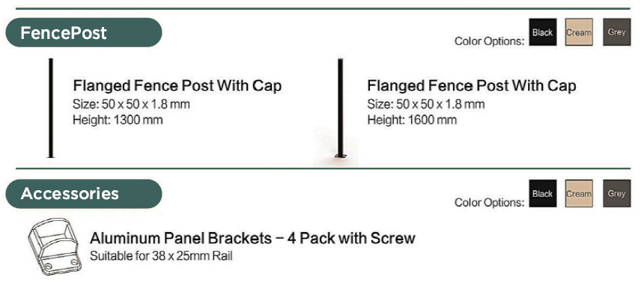Open the 1600 mm flanged post image

(x=340, y=109)
